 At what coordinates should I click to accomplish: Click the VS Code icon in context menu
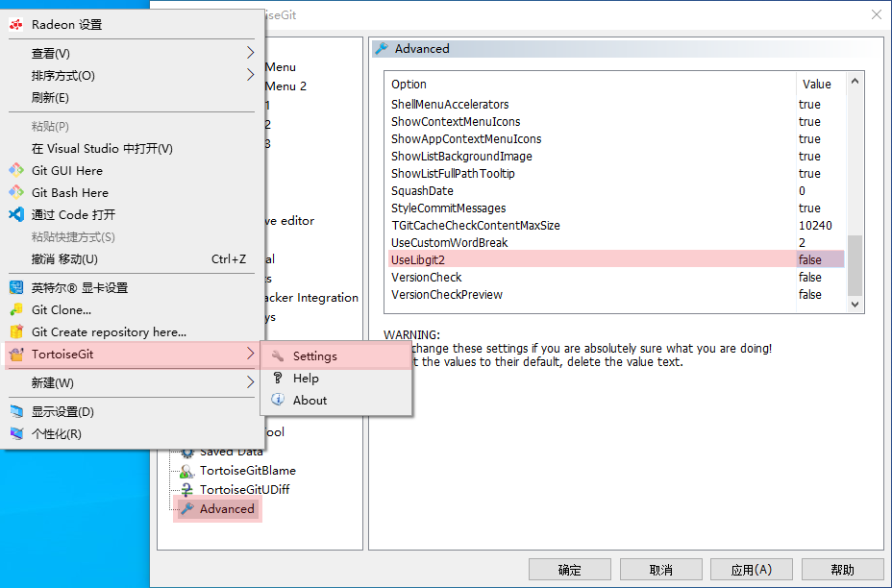point(16,214)
